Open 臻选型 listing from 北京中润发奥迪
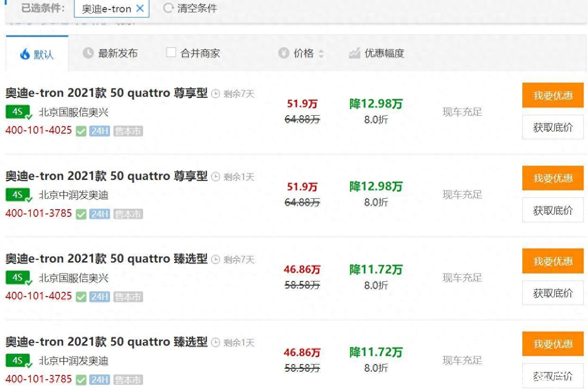Screen dimensions: 588x391 tap(107, 342)
